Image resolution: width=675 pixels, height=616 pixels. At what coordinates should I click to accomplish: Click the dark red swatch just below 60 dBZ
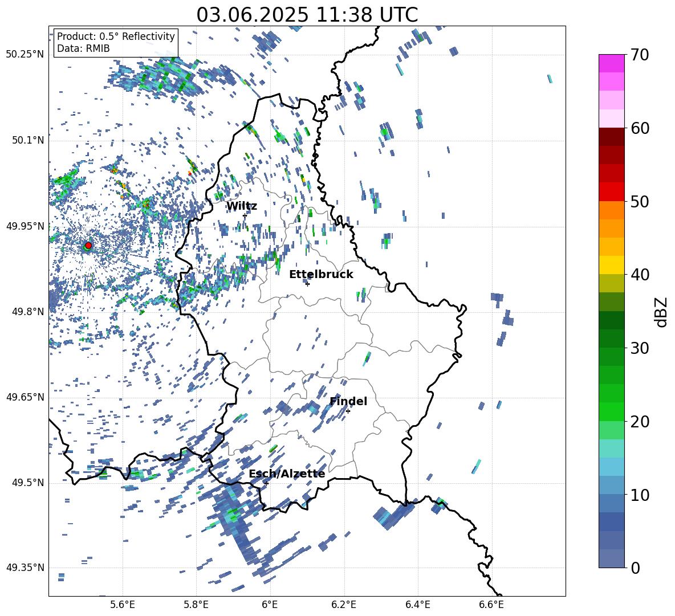pyautogui.click(x=611, y=137)
